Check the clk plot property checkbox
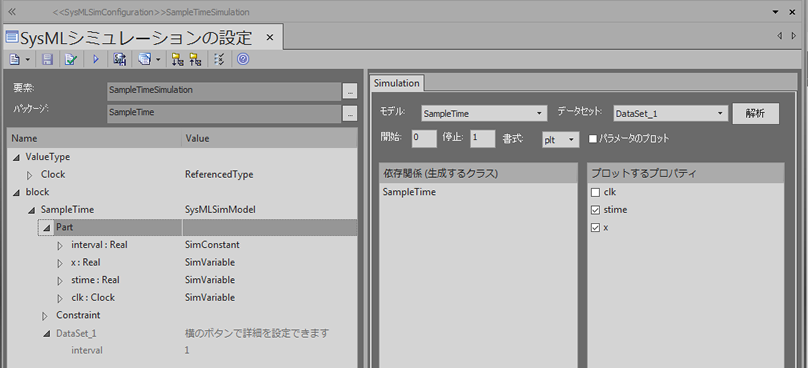Viewport: 808px width, 368px height. click(x=596, y=193)
